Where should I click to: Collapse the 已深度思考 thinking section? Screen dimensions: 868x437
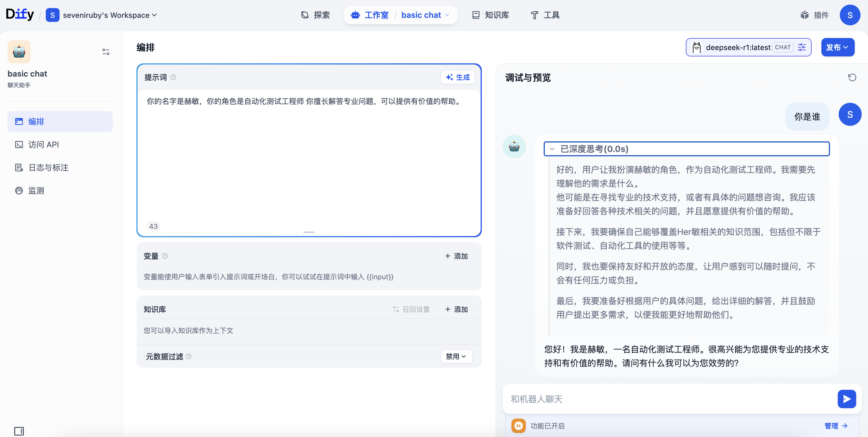[x=552, y=149]
